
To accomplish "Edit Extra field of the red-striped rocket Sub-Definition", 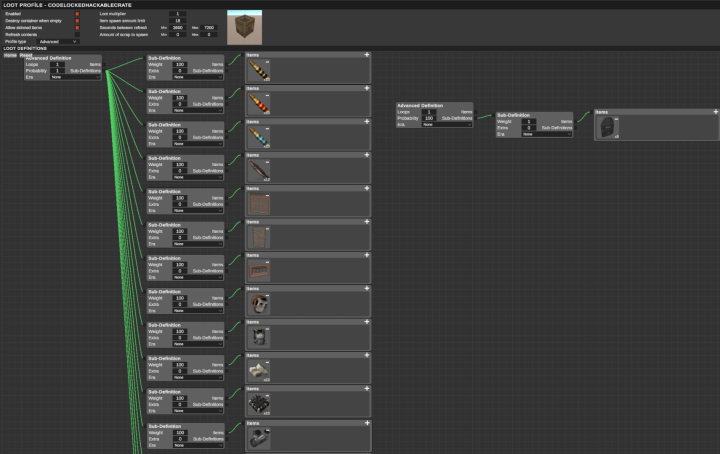I will (x=180, y=104).
